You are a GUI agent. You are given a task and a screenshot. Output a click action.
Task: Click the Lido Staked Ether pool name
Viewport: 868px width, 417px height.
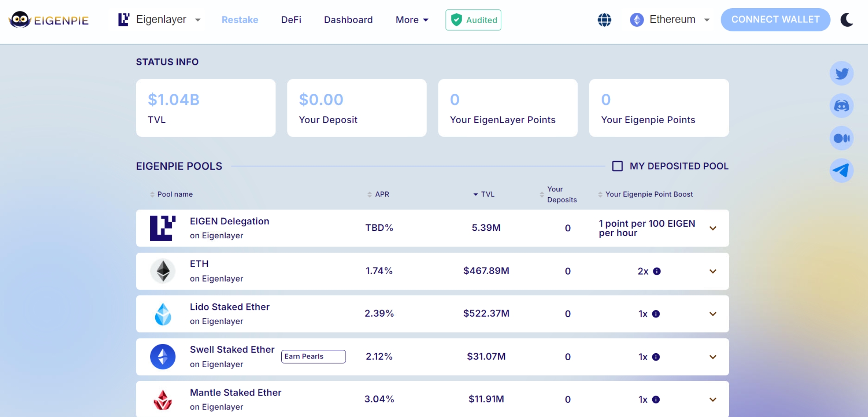[x=229, y=307]
